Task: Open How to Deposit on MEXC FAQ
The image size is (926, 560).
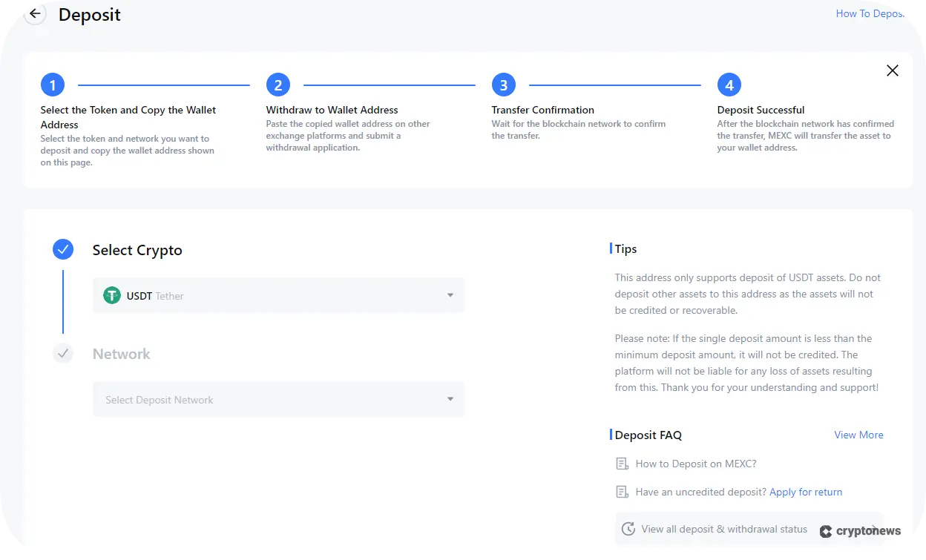Action: pos(696,464)
